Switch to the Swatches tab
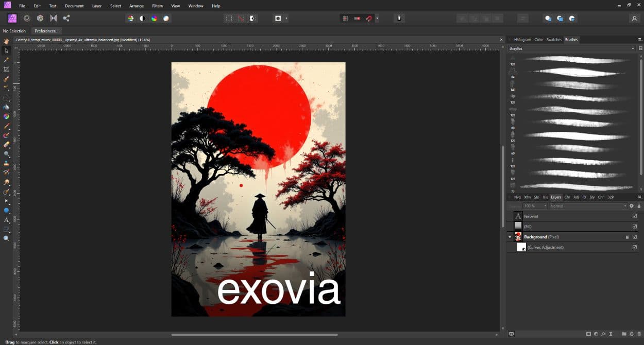The image size is (644, 345). coord(554,39)
